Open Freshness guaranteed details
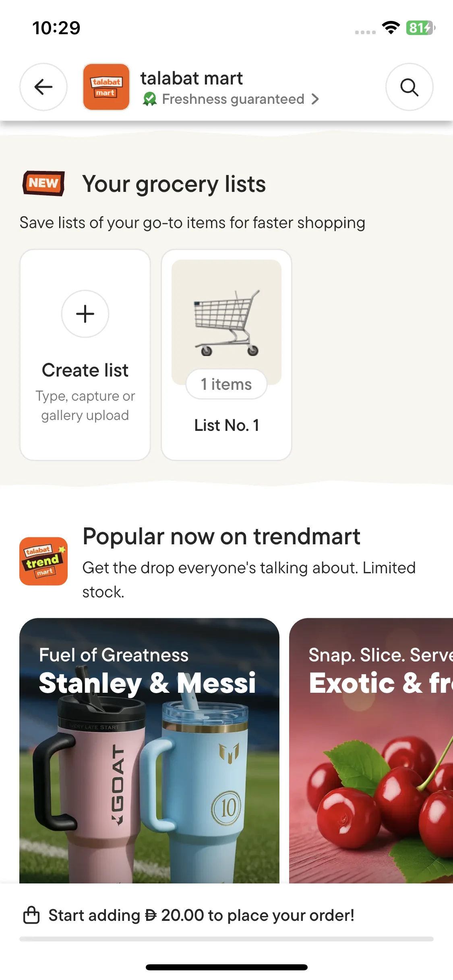This screenshot has height=980, width=453. (233, 99)
